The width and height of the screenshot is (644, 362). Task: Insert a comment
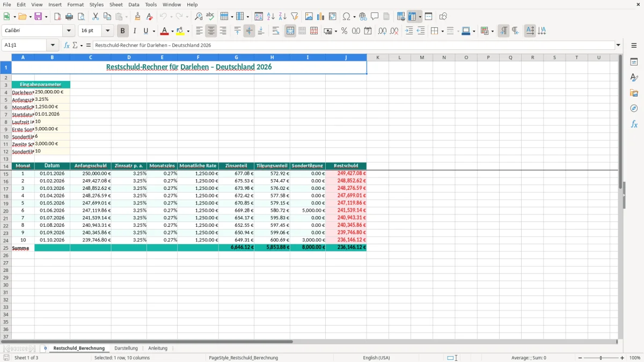(375, 17)
